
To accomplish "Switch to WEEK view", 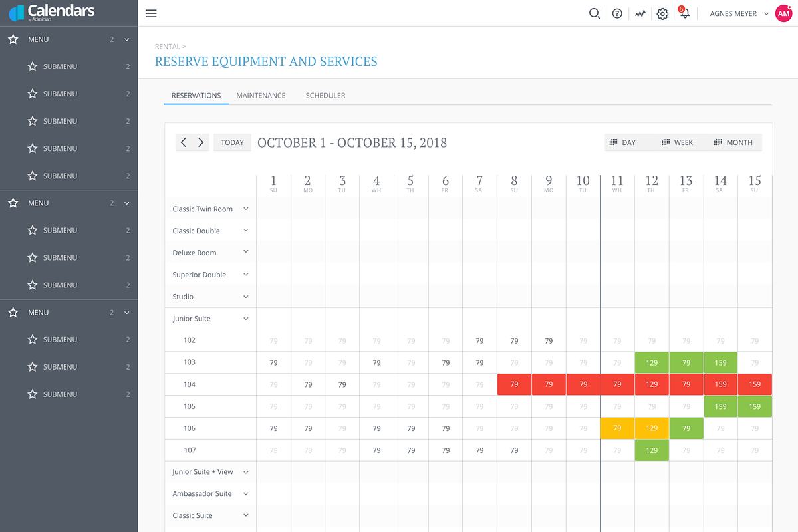I will [677, 142].
